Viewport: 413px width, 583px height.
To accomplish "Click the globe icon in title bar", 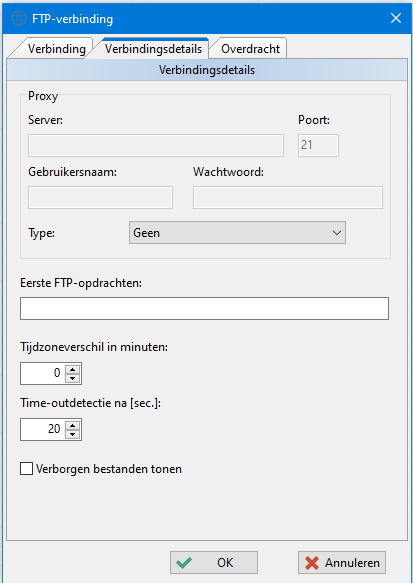I will tap(19, 18).
